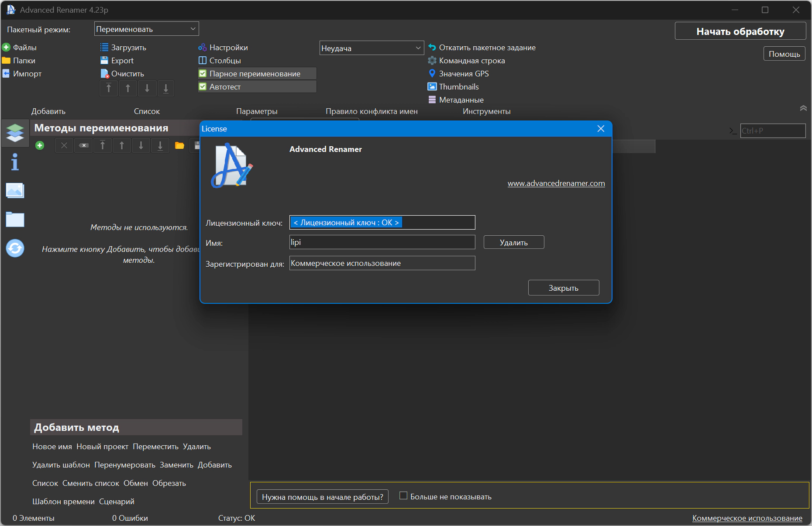Image resolution: width=812 pixels, height=526 pixels.
Task: Add the Новое имя method
Action: (x=52, y=447)
